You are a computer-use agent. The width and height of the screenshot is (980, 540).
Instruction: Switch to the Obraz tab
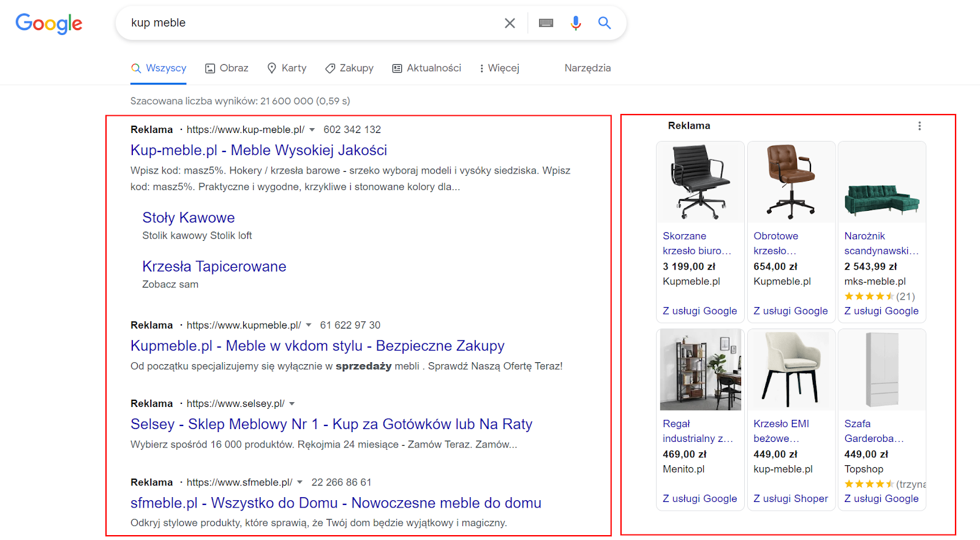[227, 68]
